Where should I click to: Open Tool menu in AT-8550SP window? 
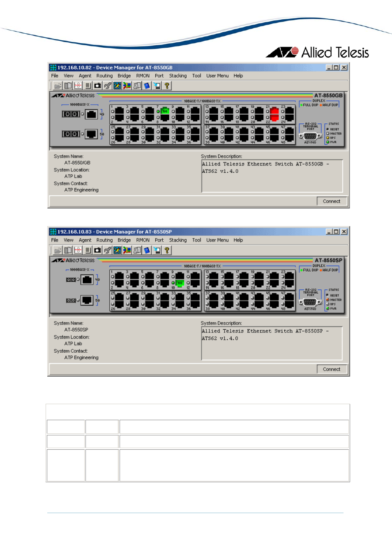point(196,240)
